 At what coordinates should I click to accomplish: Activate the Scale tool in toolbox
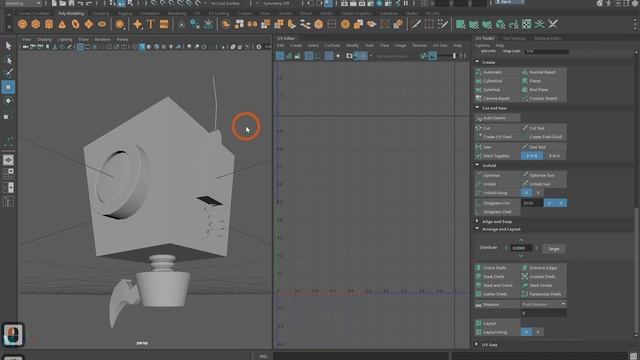[8, 116]
